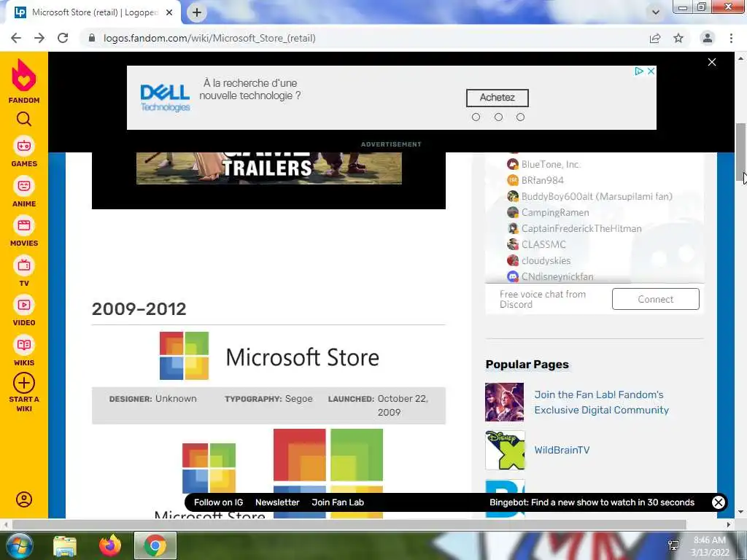Select the first carousel dot in Dell ad

coord(476,117)
